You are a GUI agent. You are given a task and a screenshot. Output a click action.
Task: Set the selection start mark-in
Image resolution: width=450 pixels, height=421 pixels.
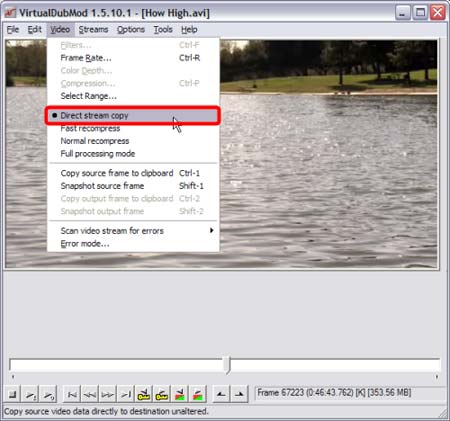(x=221, y=395)
